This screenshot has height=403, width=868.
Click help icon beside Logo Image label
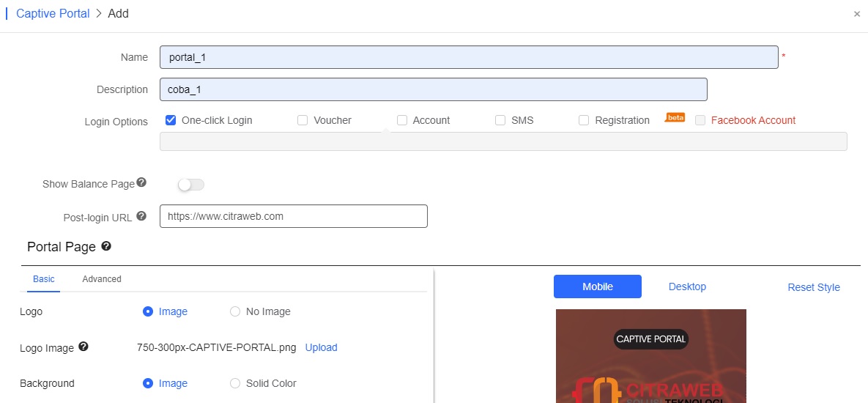(x=83, y=347)
